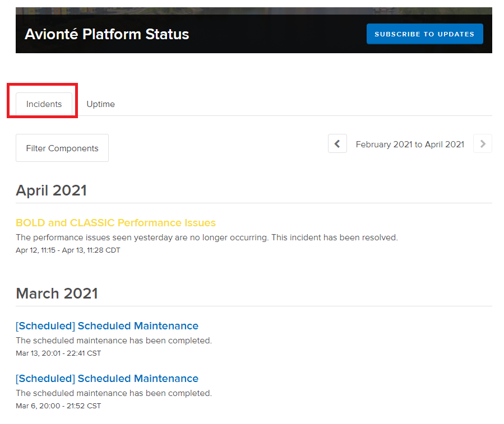504x424 pixels.
Task: Open the Mar 6 Scheduled Maintenance link
Action: (x=107, y=379)
